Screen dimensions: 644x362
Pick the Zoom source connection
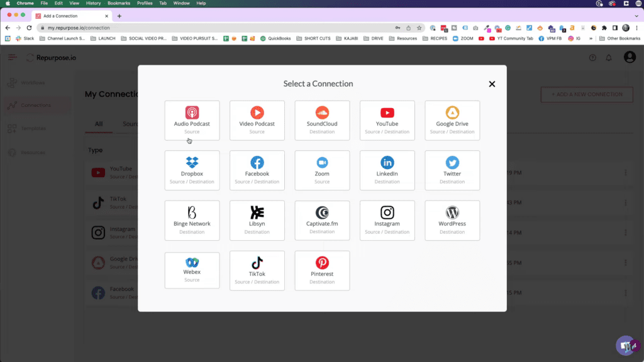[x=322, y=170]
